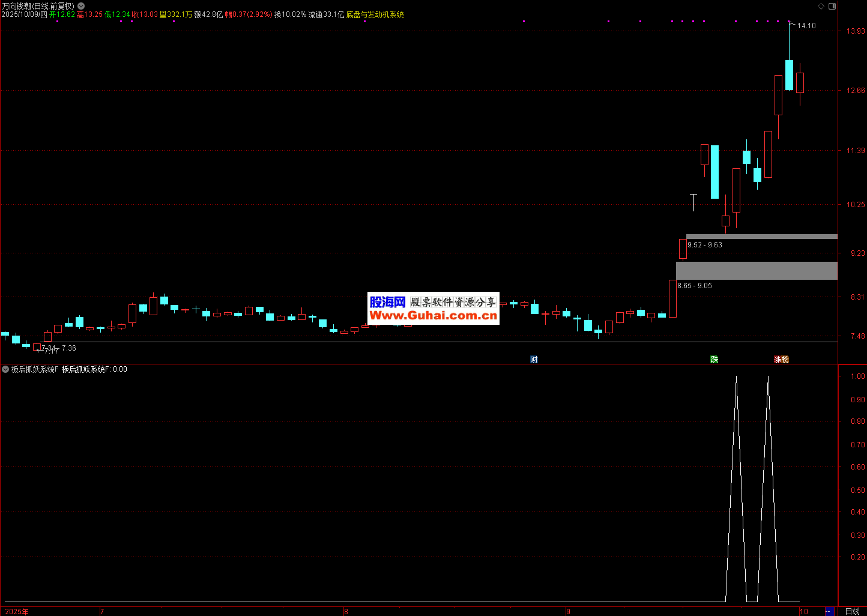The width and height of the screenshot is (867, 616).
Task: Click the 涨榜 event marker icon
Action: tap(781, 359)
